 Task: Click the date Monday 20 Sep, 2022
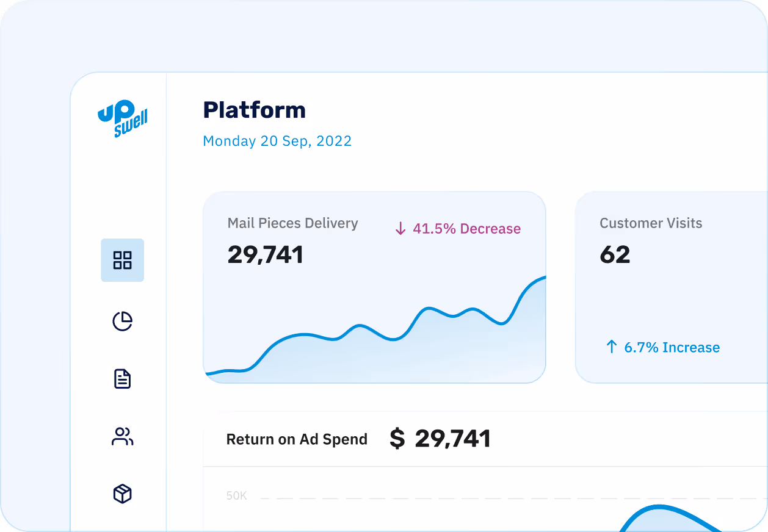point(277,141)
